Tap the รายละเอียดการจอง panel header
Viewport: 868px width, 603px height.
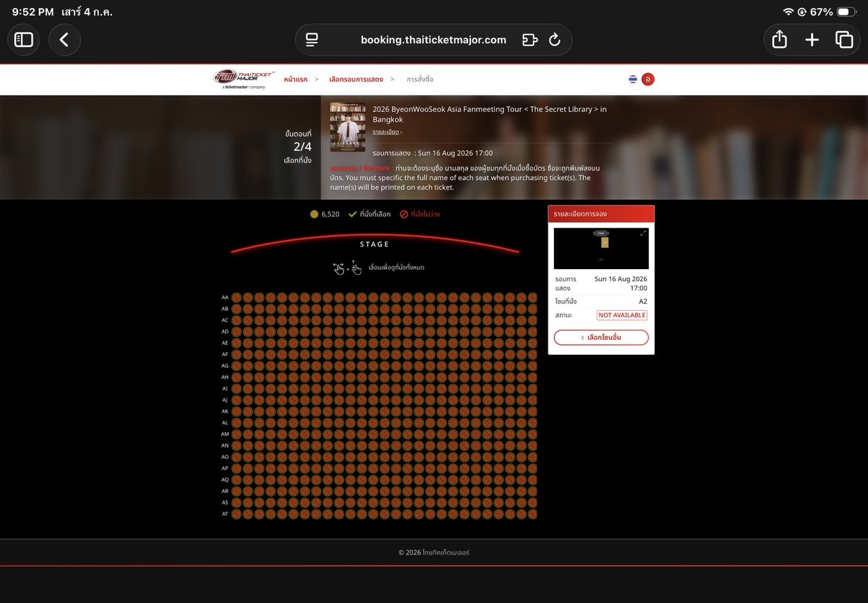[x=601, y=214]
